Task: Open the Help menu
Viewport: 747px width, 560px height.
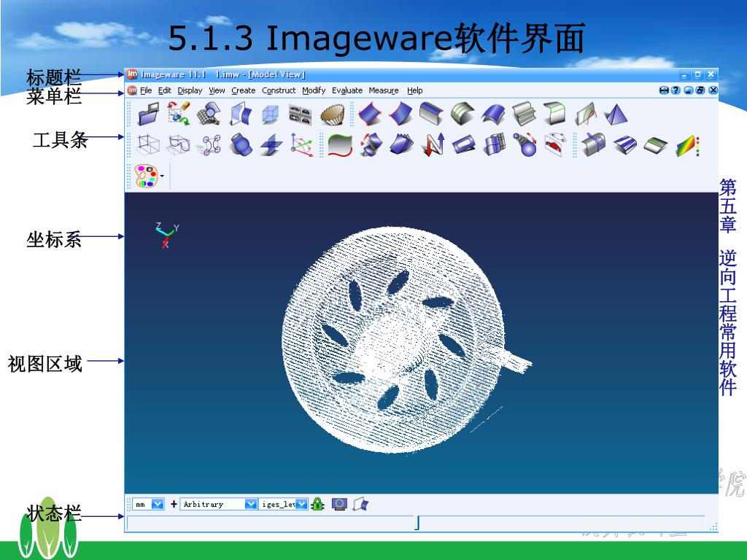Action: click(x=414, y=90)
